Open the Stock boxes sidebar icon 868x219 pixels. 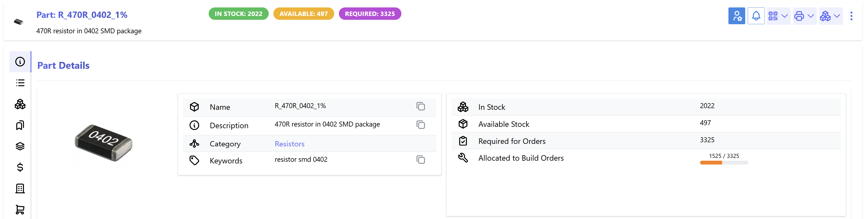pos(20,104)
